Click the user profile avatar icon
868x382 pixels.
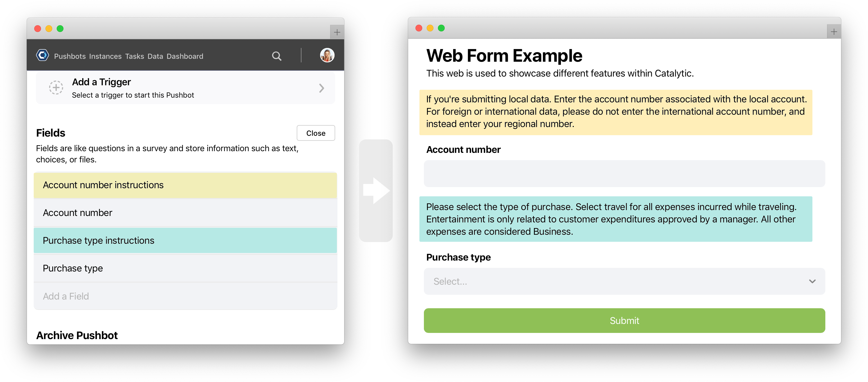[328, 55]
